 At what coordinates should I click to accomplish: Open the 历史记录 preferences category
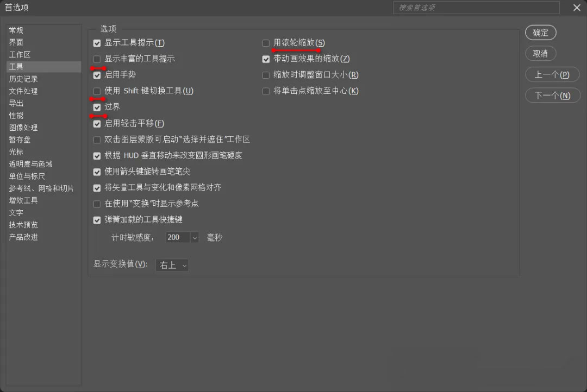(x=44, y=79)
